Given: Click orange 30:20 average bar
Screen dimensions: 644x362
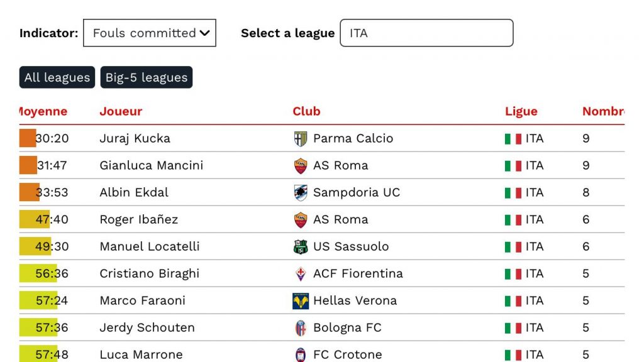Looking at the screenshot, I should 28,138.
